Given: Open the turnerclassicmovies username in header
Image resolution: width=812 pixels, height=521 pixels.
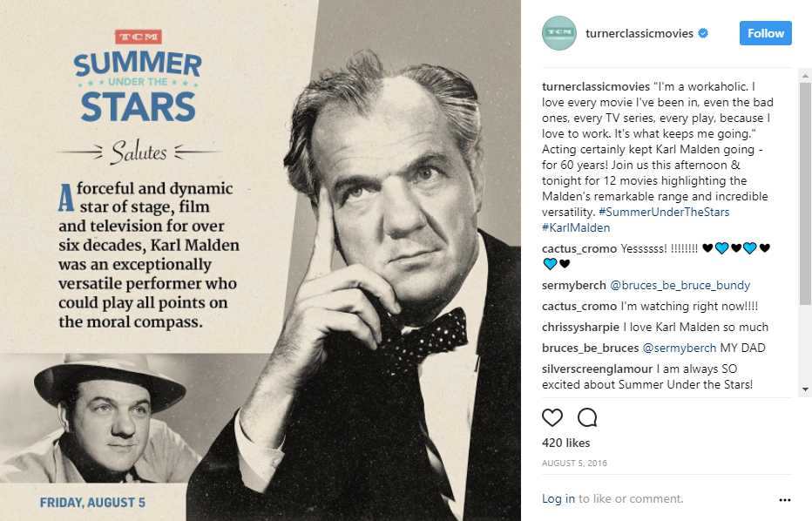Looking at the screenshot, I should [x=639, y=34].
